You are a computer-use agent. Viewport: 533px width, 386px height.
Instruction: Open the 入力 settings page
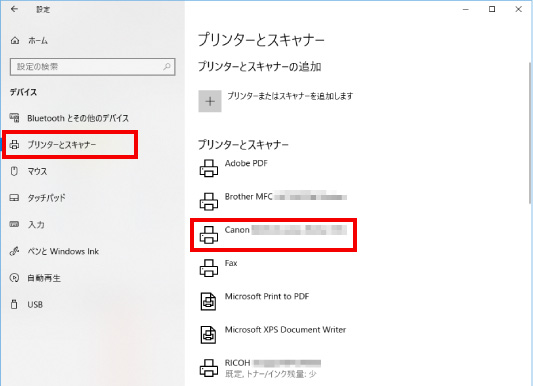coord(36,225)
